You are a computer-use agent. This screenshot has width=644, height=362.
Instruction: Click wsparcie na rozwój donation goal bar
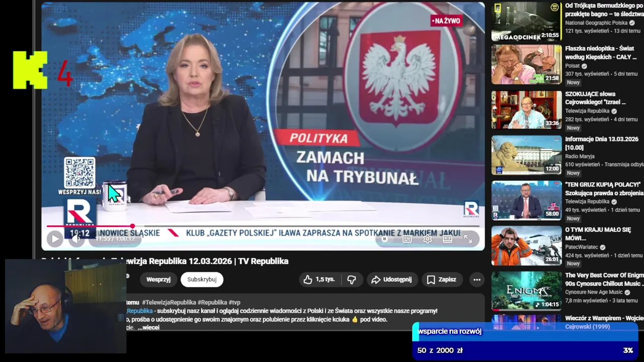click(x=525, y=340)
